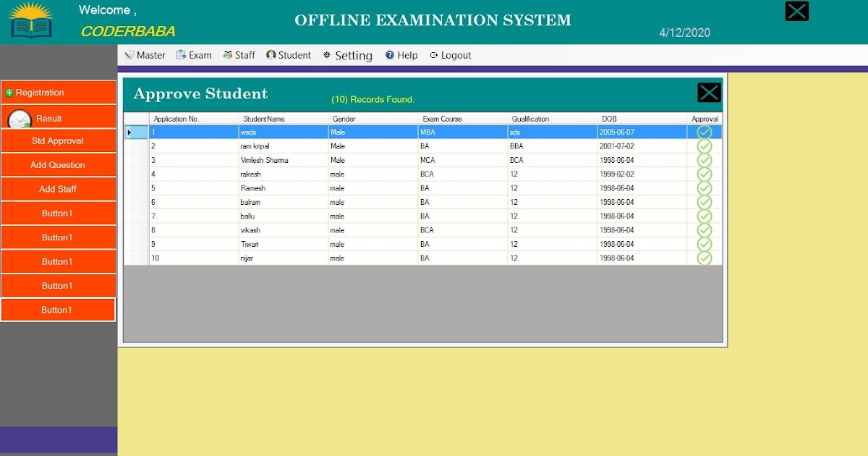Toggle the approval checkmark for student wsds
Screen dimensions: 868x456
pos(703,132)
